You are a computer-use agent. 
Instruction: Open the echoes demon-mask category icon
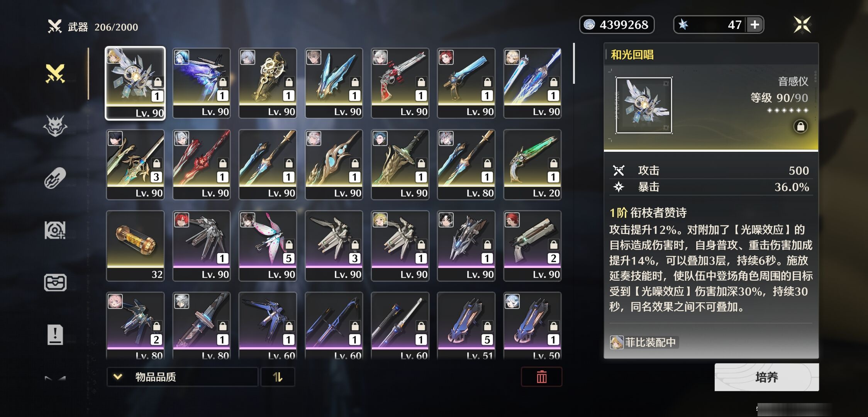point(55,126)
